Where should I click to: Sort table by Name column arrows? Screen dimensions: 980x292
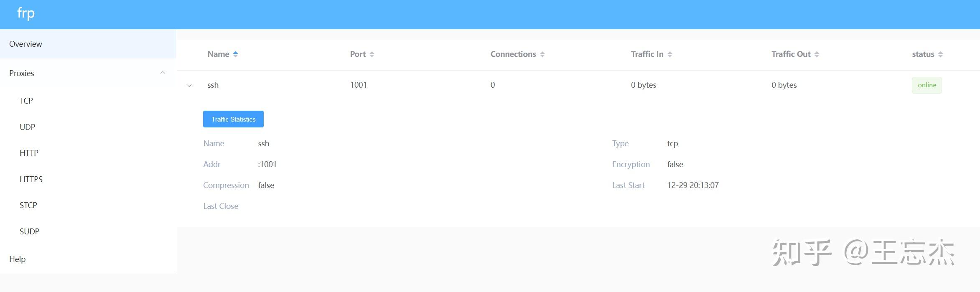point(235,54)
